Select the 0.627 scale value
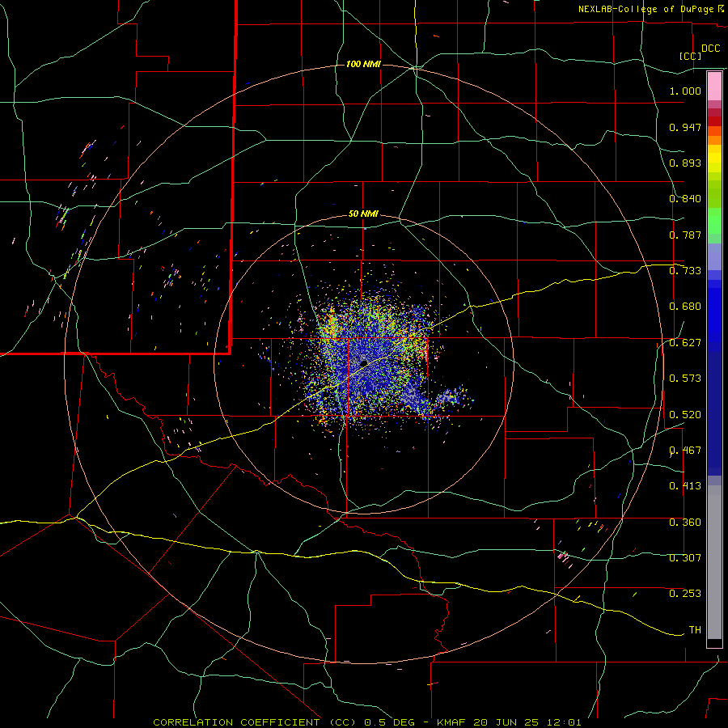This screenshot has width=728, height=728. coord(685,343)
